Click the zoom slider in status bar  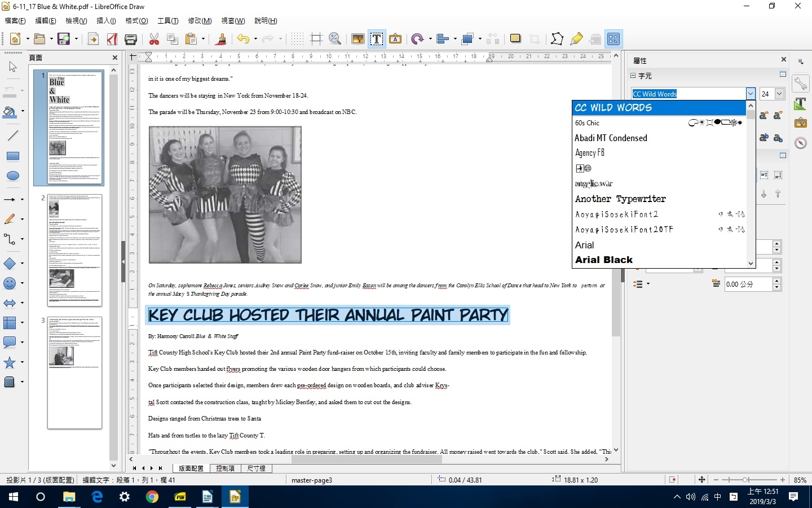click(749, 480)
